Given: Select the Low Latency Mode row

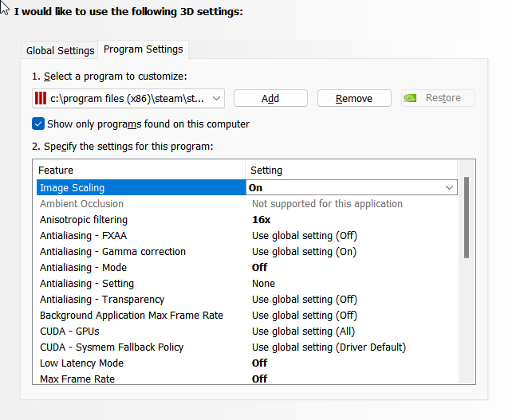Looking at the screenshot, I should coord(81,363).
